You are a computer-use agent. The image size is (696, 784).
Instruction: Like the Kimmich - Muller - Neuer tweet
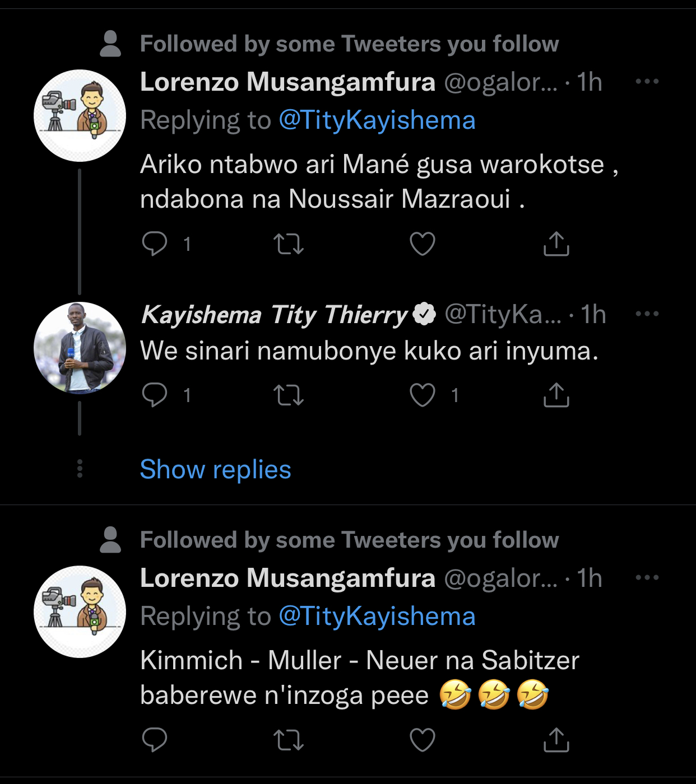coord(422,740)
